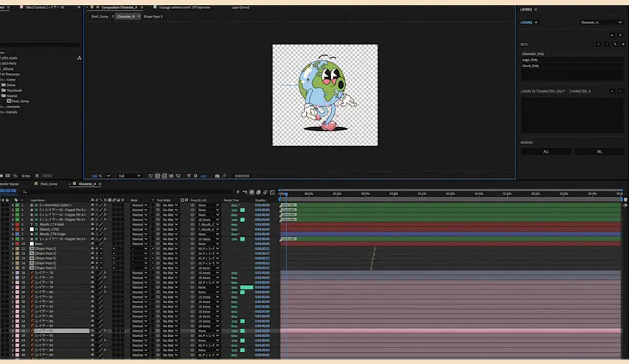Click the timeline current time display

click(8, 191)
